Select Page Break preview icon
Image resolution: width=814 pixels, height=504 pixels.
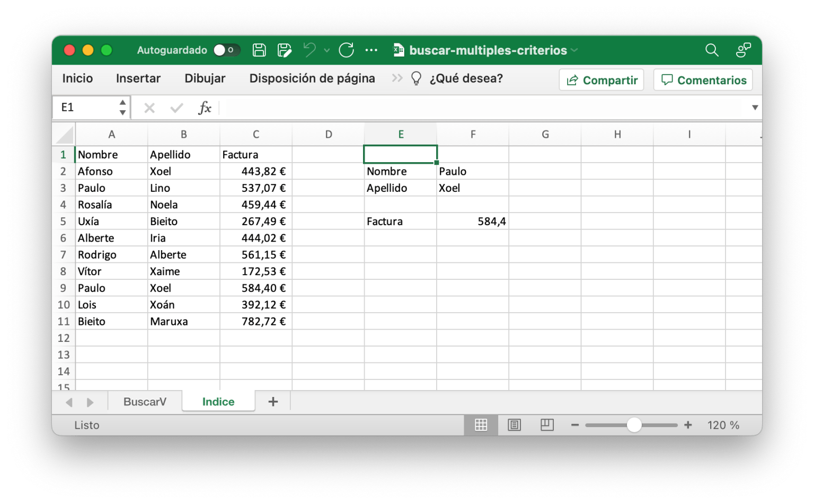point(547,425)
